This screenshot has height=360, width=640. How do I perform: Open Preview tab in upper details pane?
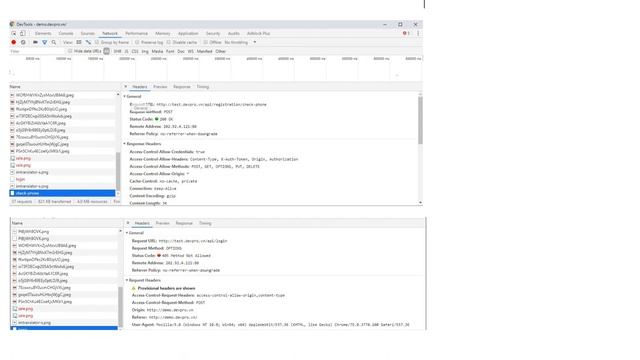tap(160, 87)
